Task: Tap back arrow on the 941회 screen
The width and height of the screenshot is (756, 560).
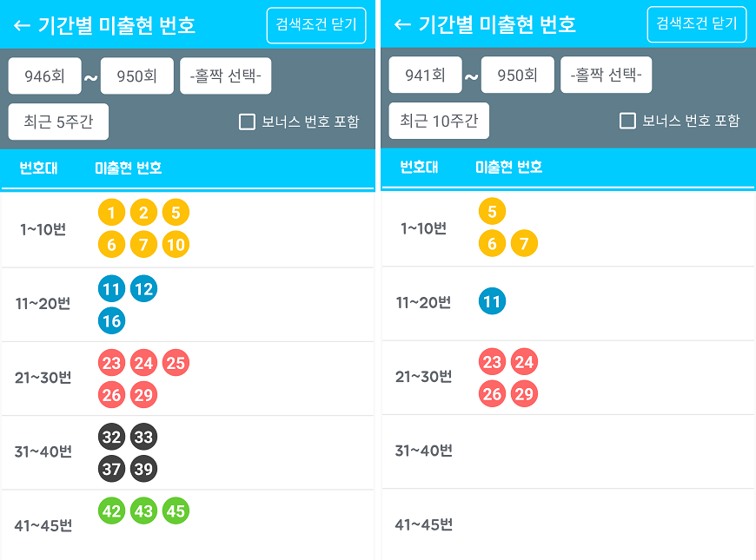Action: (402, 24)
